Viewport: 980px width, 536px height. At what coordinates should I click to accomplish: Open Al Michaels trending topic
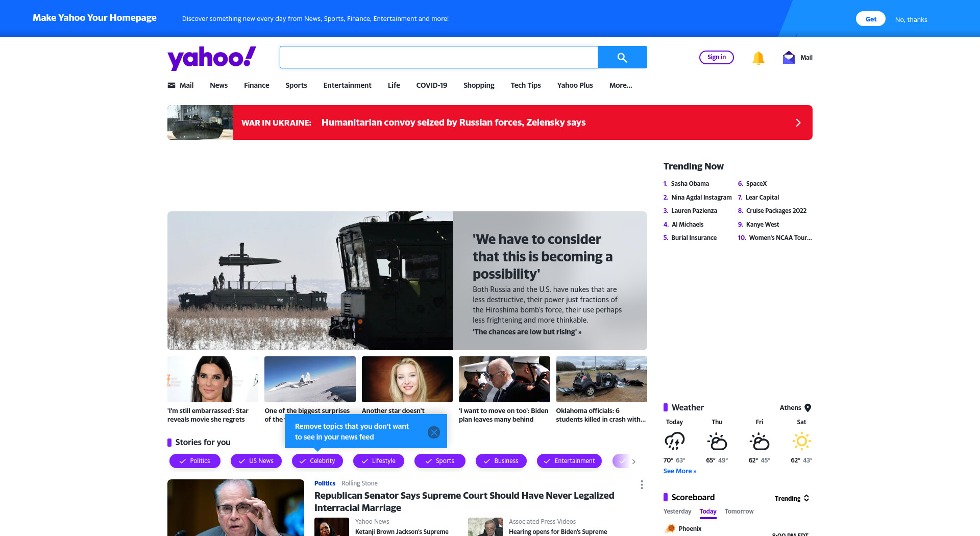688,225
